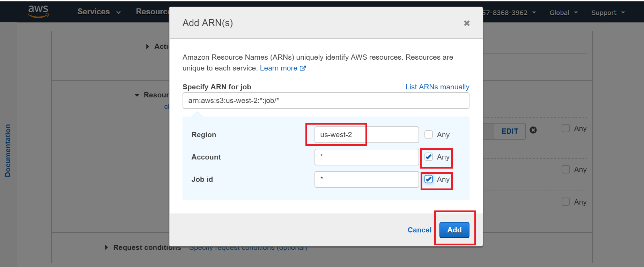The width and height of the screenshot is (644, 267).
Task: Expand the Request conditions section
Action: coord(106,247)
